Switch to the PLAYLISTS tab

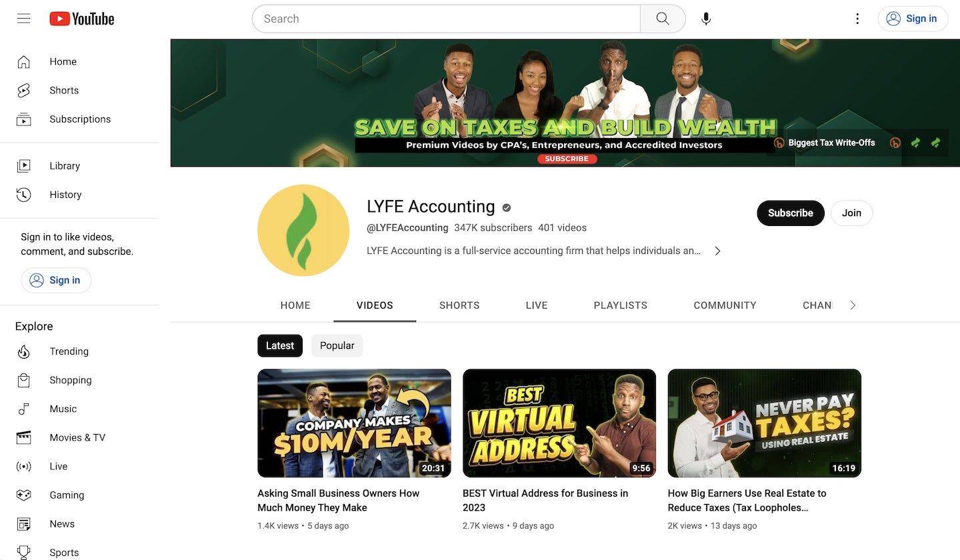[620, 305]
